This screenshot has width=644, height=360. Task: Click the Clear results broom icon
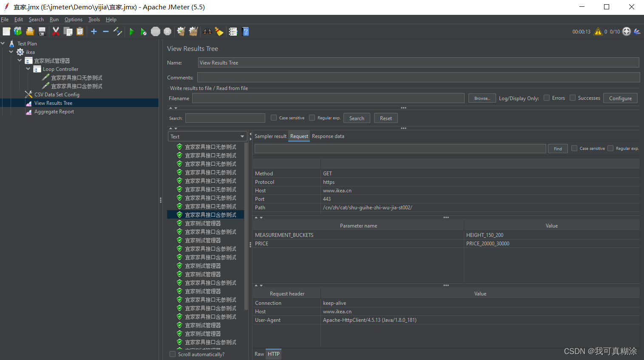(x=181, y=31)
